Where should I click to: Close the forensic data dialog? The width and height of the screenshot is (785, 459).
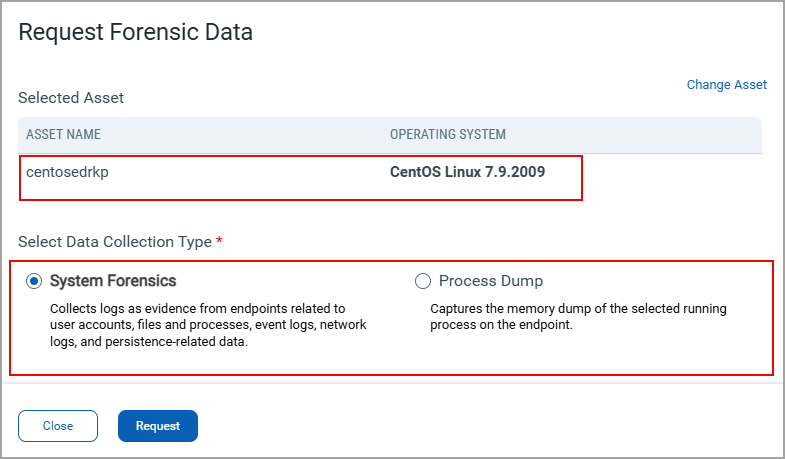click(x=58, y=426)
